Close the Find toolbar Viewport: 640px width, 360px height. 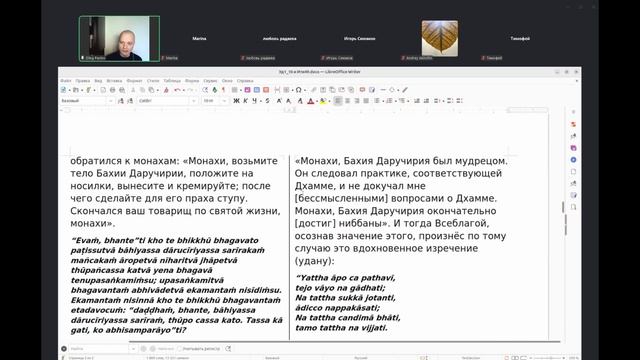pos(64,349)
